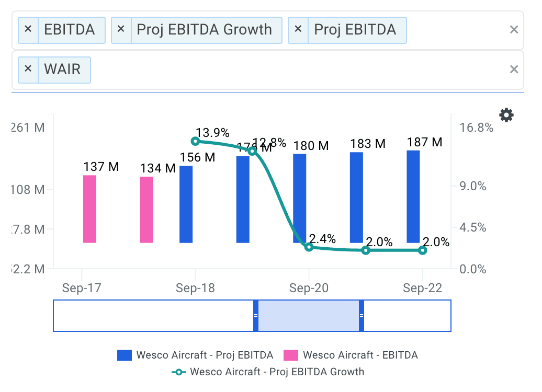Clear all tickers in second selector
The height and width of the screenshot is (392, 542).
pos(514,70)
